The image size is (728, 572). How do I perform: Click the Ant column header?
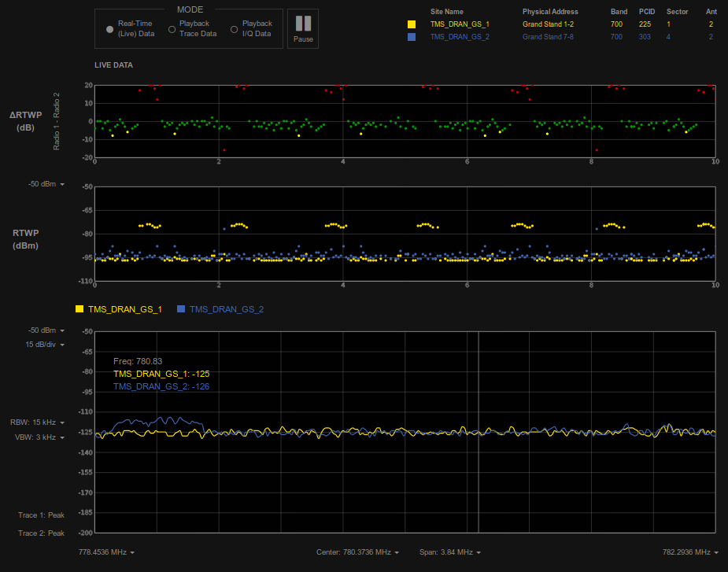(x=711, y=12)
